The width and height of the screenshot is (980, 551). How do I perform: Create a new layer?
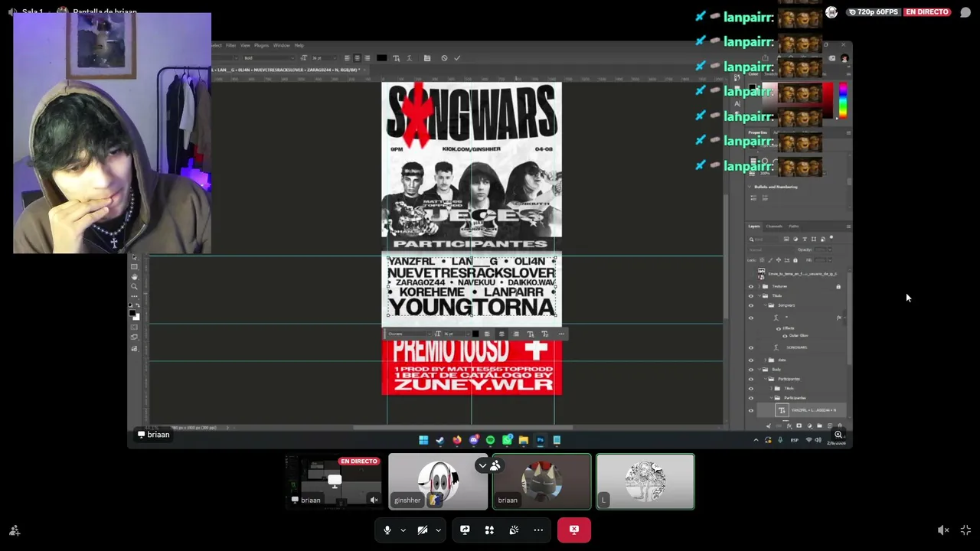829,426
